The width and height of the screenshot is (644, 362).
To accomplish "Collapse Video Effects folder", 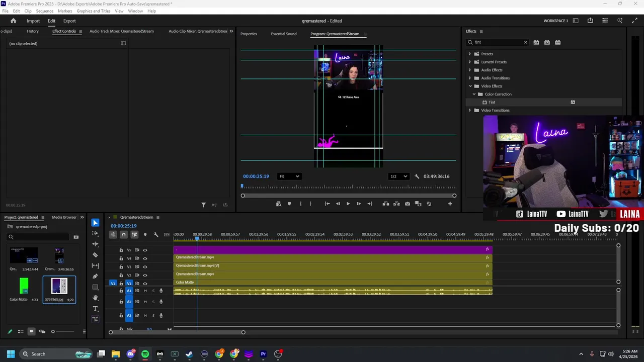I will tap(470, 86).
